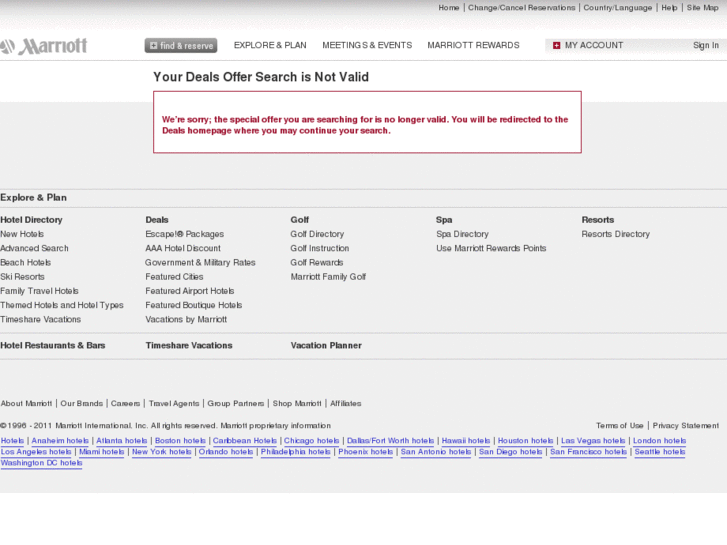The image size is (727, 545).
Task: Click Anaheim hotels link
Action: [x=60, y=441]
